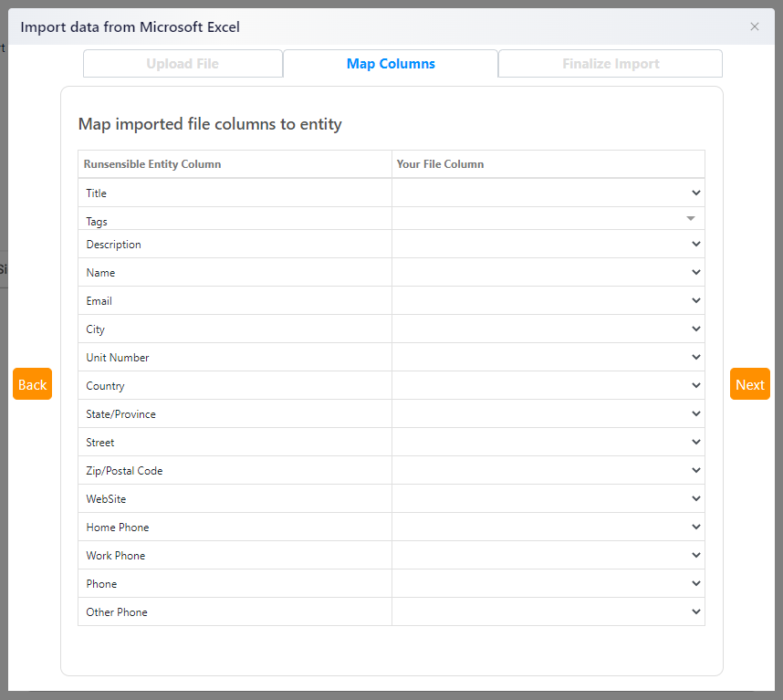Open the Finalize Import tab
Viewport: 783px width, 700px height.
click(611, 63)
